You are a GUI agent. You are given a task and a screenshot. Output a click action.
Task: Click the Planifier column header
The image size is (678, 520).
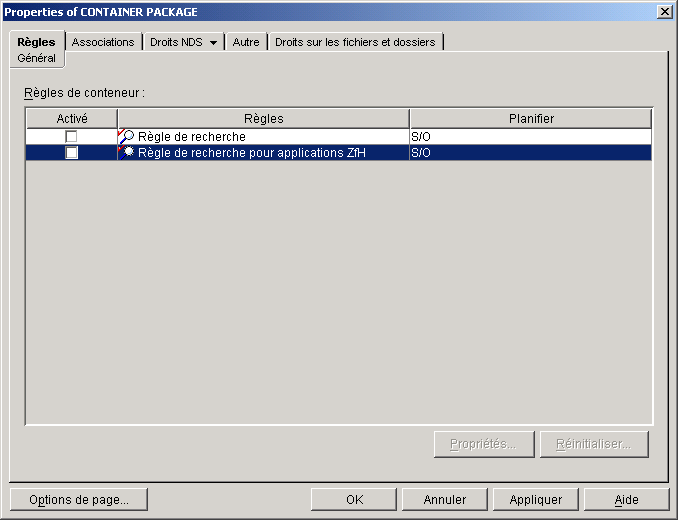[x=531, y=118]
